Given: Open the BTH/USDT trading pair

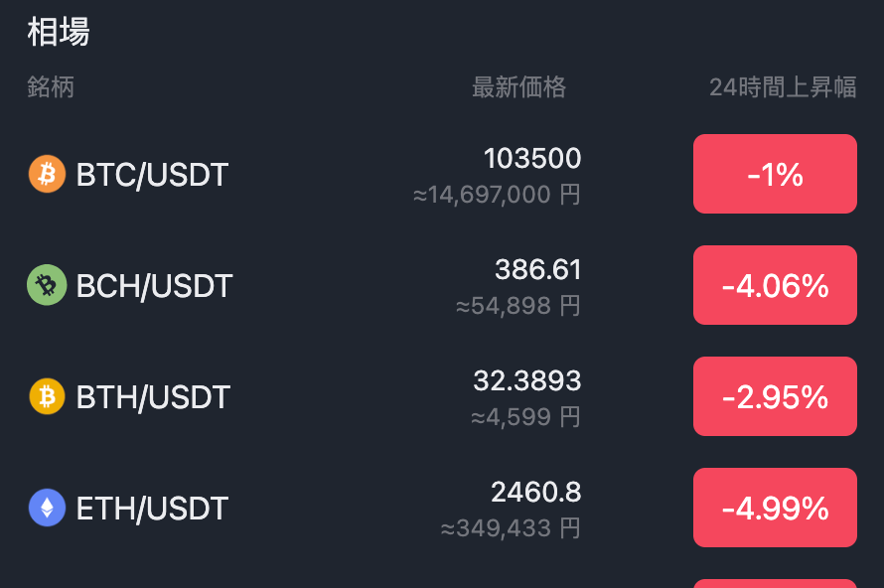Looking at the screenshot, I should pyautogui.click(x=153, y=397).
